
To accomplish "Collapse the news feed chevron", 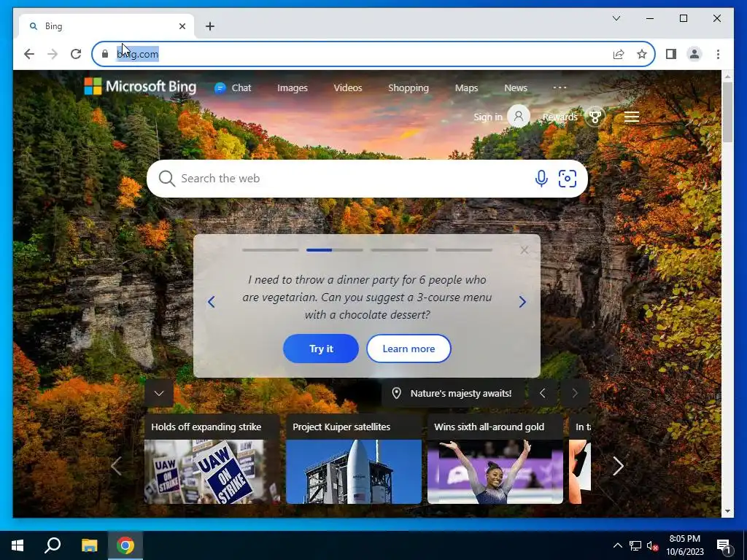I will 158,393.
